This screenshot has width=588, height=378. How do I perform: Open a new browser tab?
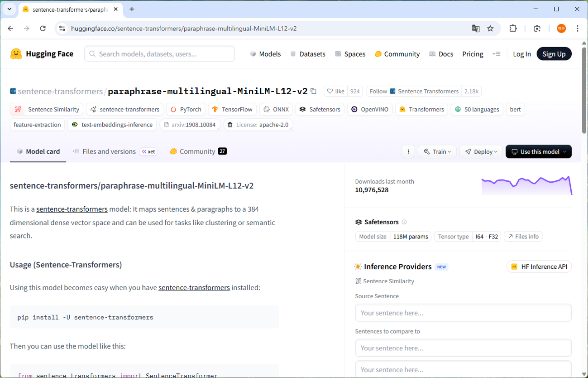tap(132, 9)
